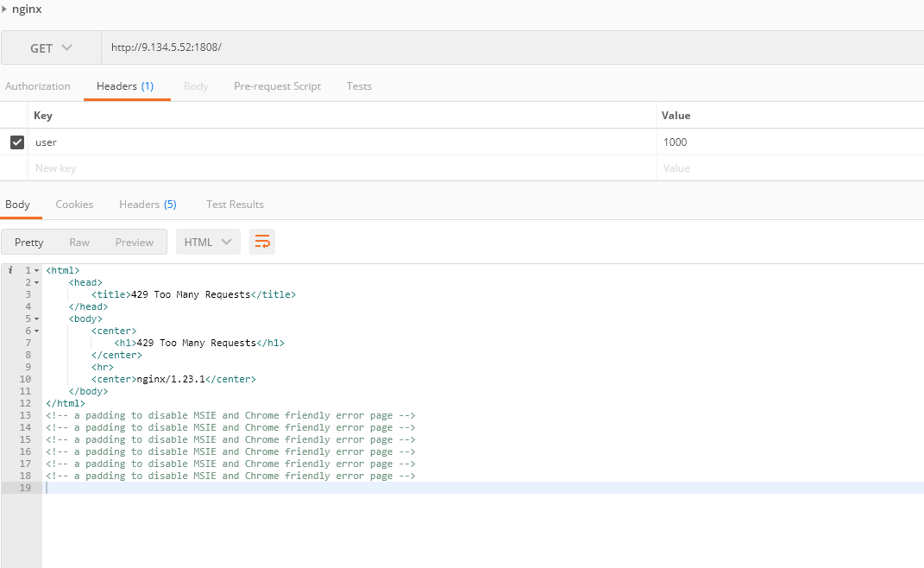Collapse the nginx request section
Image resolution: width=924 pixels, height=568 pixels.
coord(4,9)
